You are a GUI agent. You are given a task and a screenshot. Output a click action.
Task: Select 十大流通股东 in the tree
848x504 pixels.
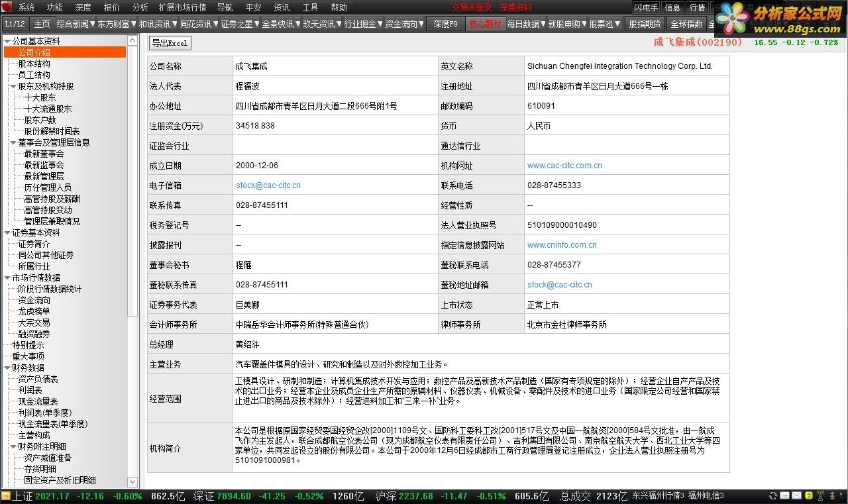click(48, 109)
